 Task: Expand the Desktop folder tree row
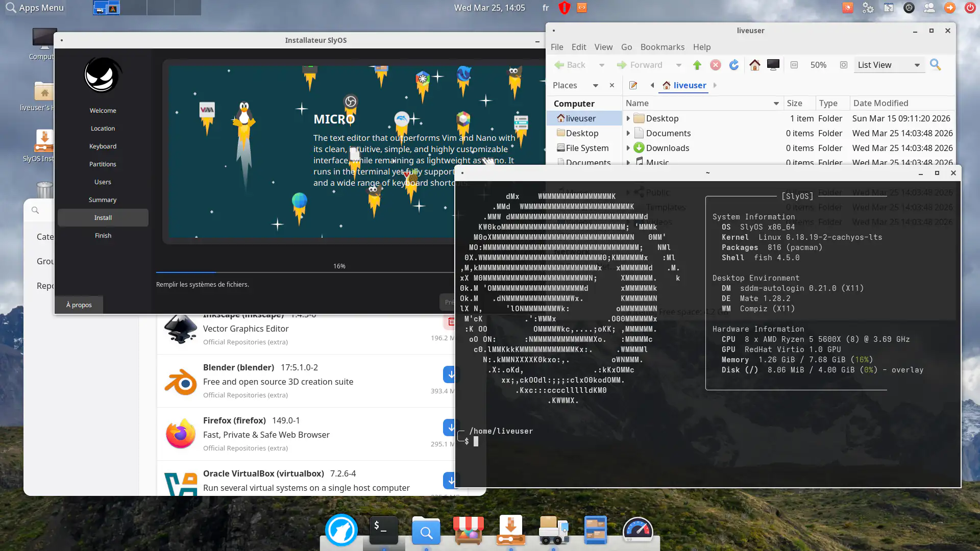tap(628, 118)
